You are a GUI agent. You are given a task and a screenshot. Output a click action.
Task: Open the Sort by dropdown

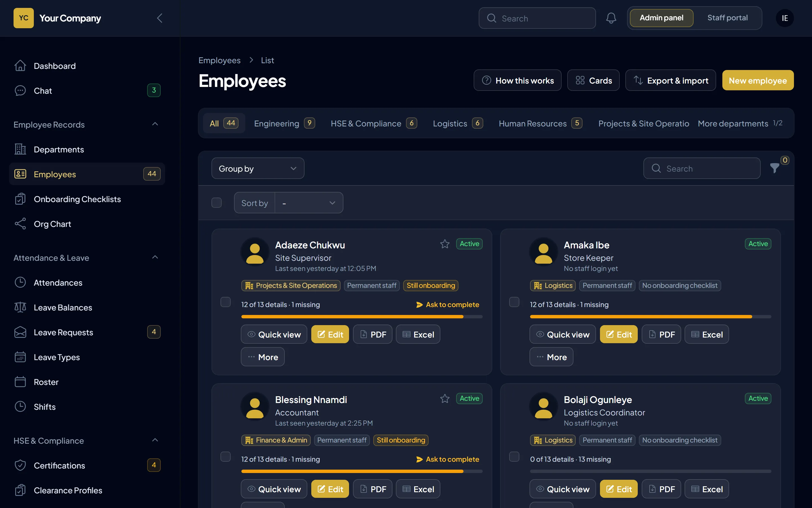(x=309, y=203)
